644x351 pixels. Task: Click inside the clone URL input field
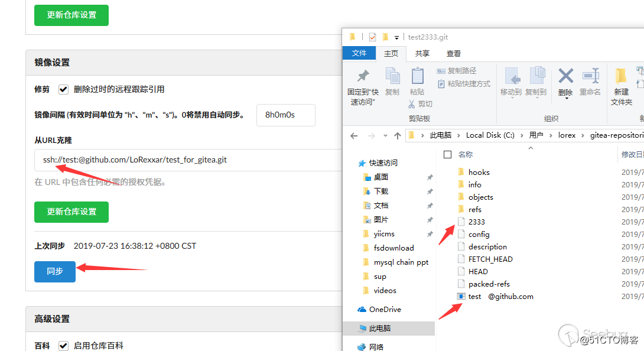click(x=177, y=160)
